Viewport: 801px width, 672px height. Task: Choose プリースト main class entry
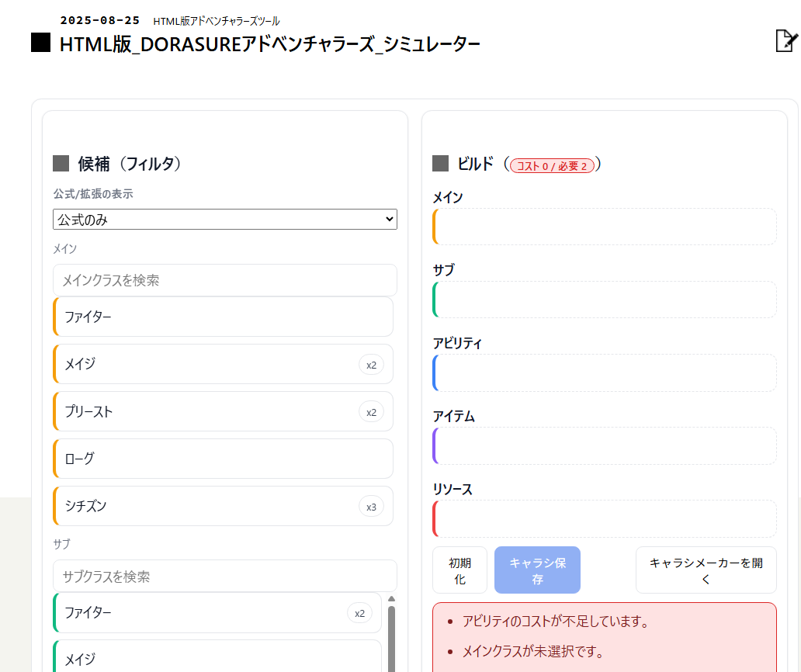(x=224, y=411)
